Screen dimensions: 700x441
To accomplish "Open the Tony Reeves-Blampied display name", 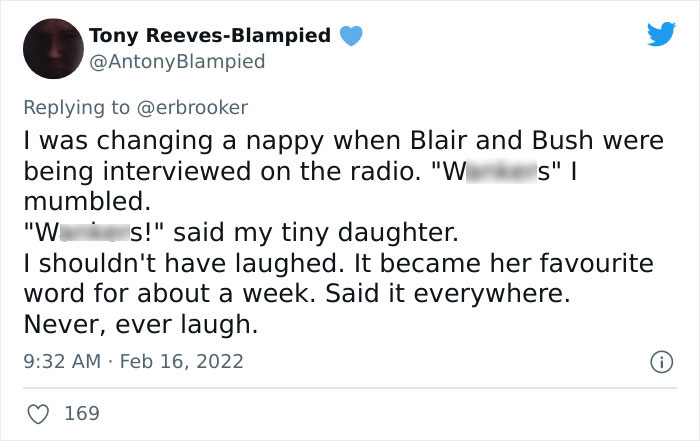I will pyautogui.click(x=210, y=35).
